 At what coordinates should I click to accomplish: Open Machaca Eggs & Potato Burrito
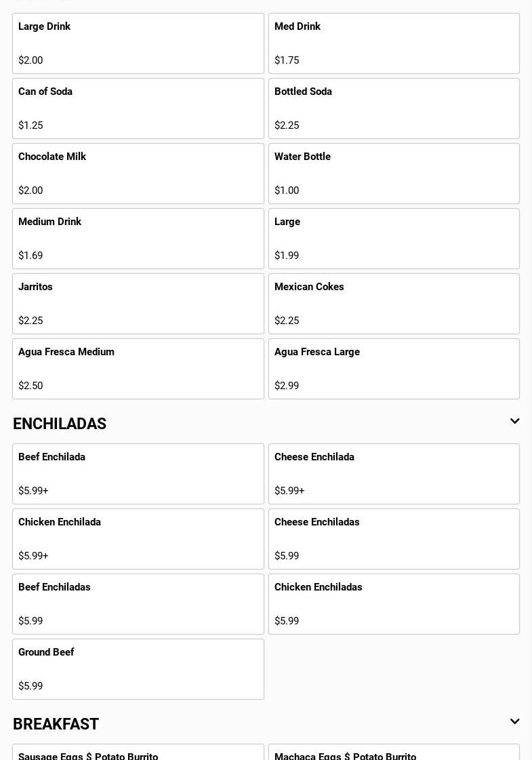(x=394, y=753)
